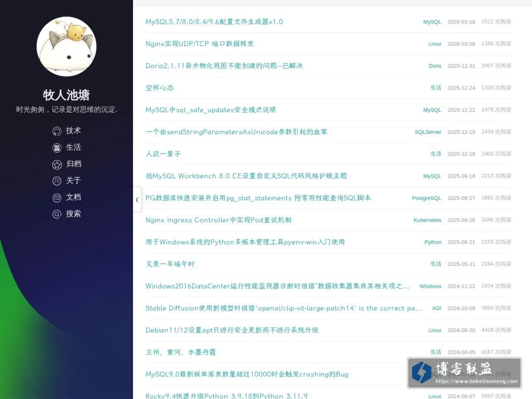Click the 生活 tag on the 2025-12-24 post
This screenshot has height=399, width=532.
pyautogui.click(x=436, y=88)
